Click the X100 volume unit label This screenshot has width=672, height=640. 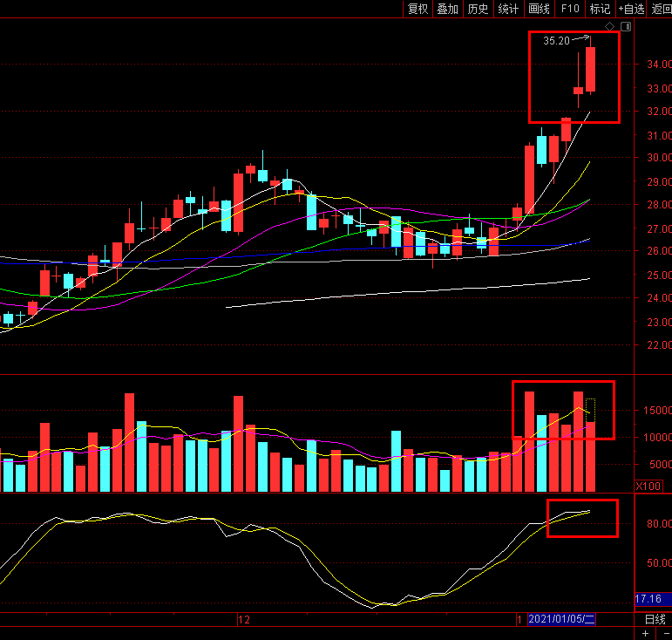pos(648,487)
